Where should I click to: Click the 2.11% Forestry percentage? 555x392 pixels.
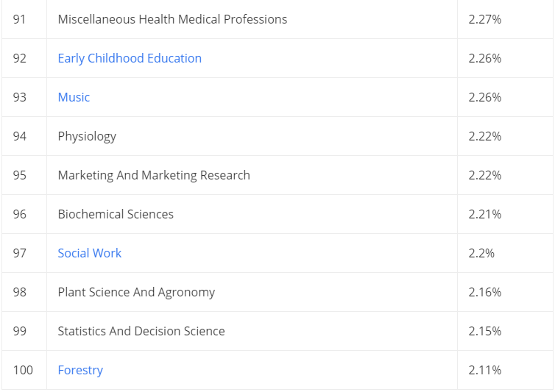click(485, 370)
